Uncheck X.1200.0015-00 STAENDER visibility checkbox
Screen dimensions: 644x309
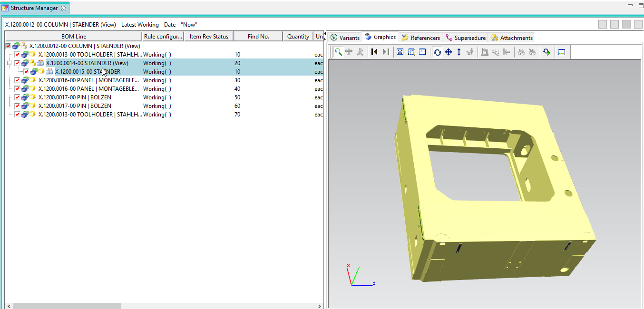tap(26, 72)
